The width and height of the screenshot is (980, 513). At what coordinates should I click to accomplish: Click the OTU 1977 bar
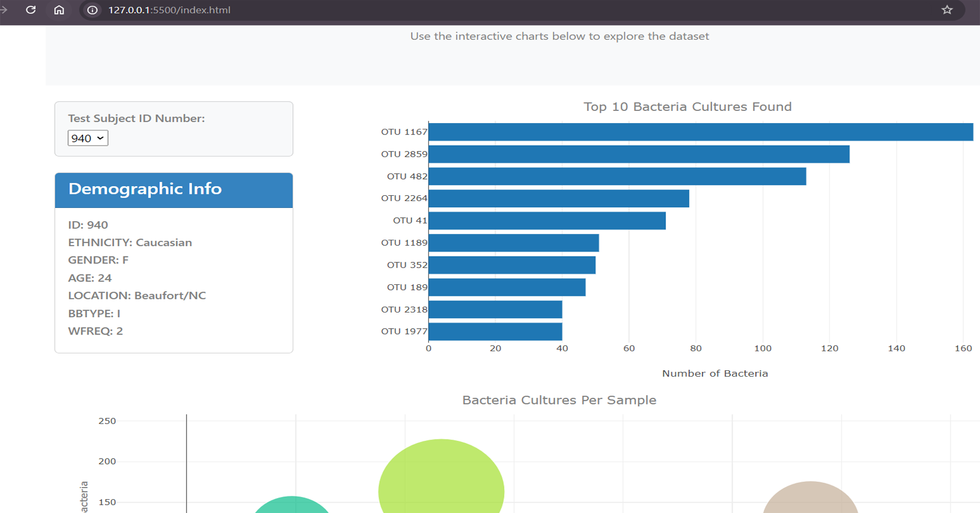[x=495, y=332]
